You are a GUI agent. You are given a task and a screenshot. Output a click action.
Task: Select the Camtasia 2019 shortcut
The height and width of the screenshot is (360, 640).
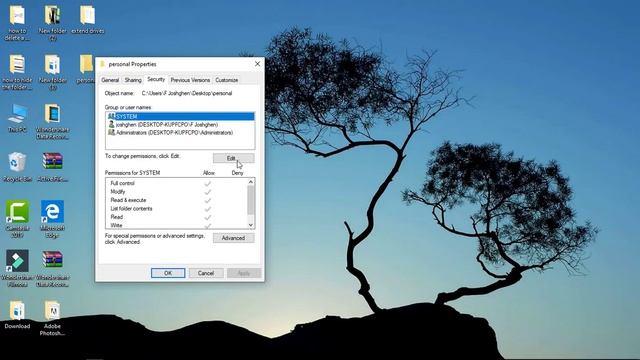pyautogui.click(x=17, y=219)
